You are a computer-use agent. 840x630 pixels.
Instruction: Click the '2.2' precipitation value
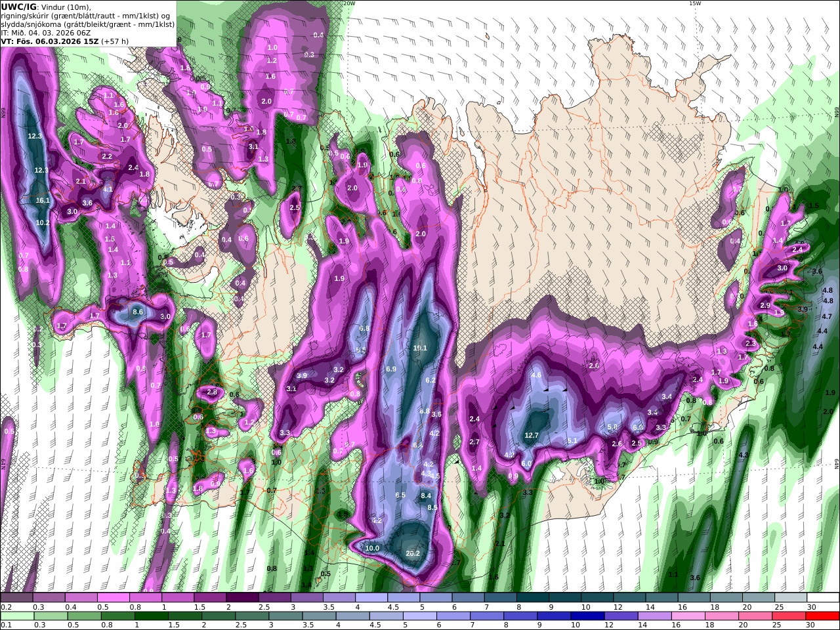(x=107, y=156)
